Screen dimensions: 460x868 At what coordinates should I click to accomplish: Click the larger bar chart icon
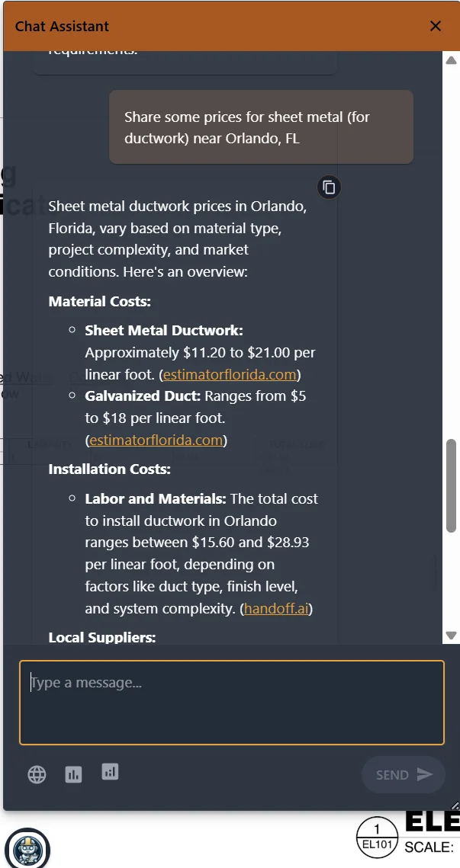(x=73, y=775)
